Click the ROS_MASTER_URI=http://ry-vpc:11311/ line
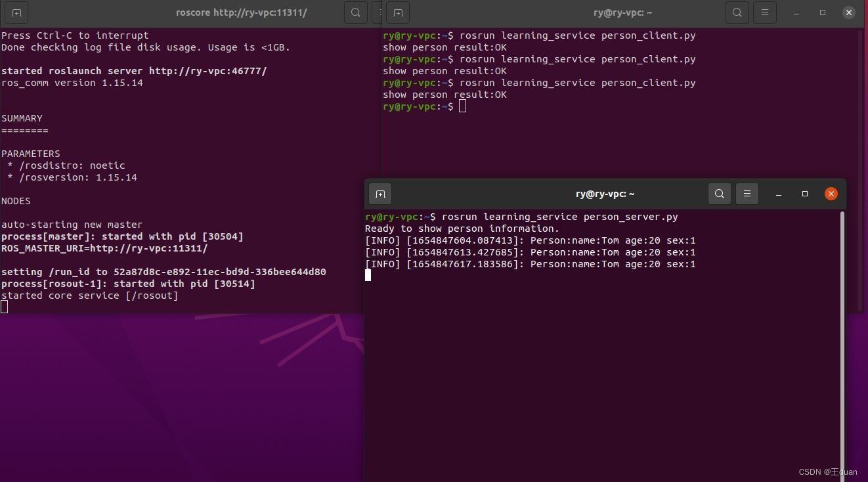 [x=104, y=248]
